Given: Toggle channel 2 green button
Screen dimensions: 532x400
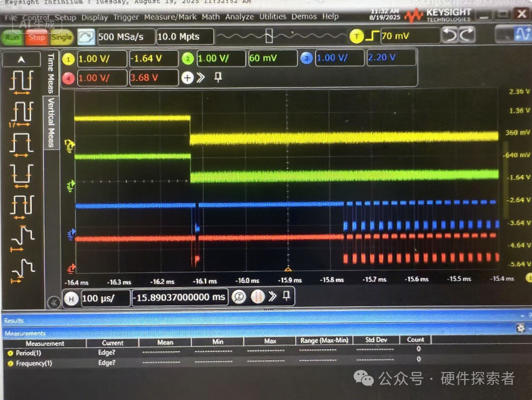Looking at the screenshot, I should coord(187,59).
